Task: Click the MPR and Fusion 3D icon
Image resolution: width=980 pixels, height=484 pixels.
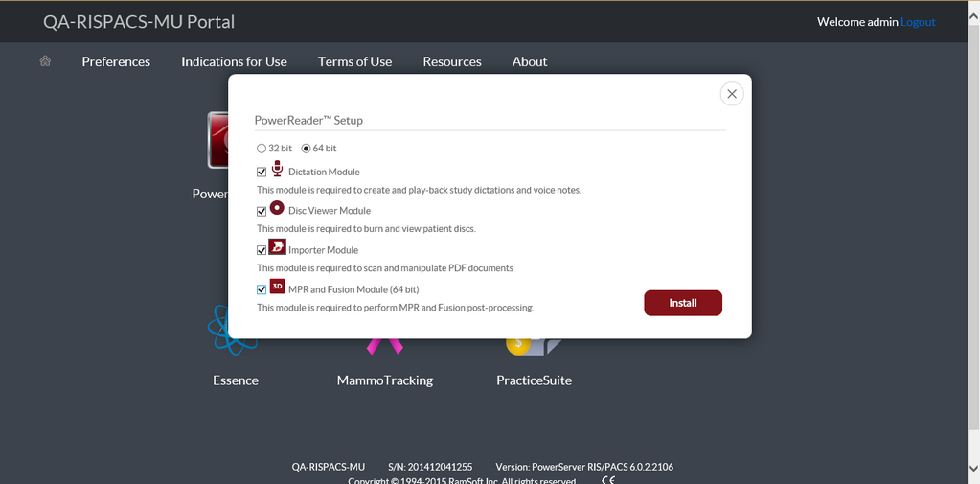Action: (x=277, y=287)
